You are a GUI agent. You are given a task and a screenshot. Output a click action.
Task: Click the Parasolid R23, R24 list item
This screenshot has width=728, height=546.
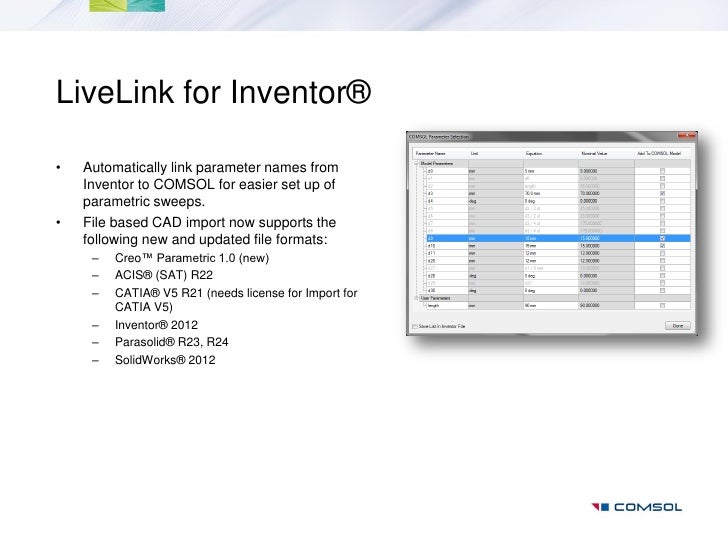[x=172, y=342]
